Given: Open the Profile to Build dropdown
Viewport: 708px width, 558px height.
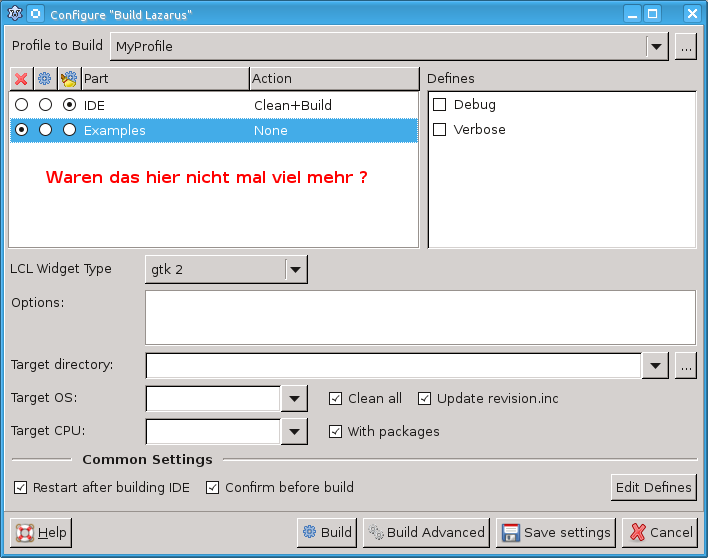Looking at the screenshot, I should click(x=656, y=46).
